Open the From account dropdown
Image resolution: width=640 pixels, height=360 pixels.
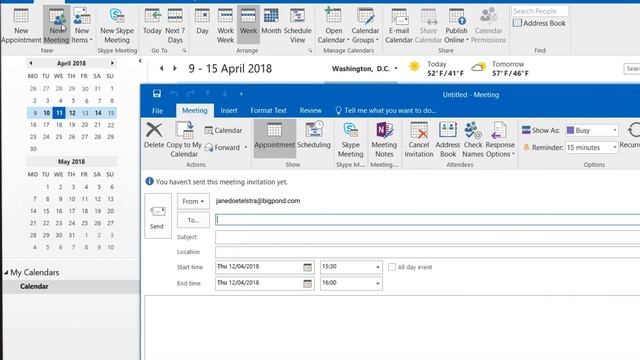[193, 201]
